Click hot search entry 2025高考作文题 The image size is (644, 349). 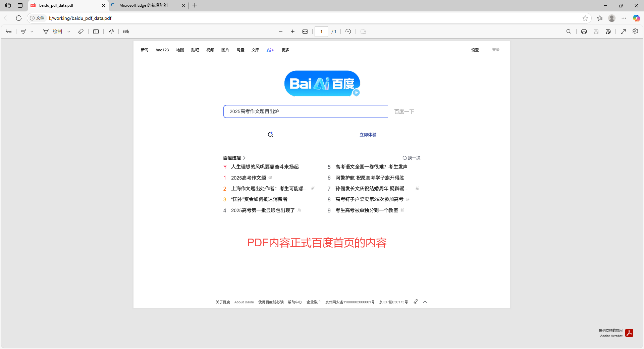pos(249,178)
